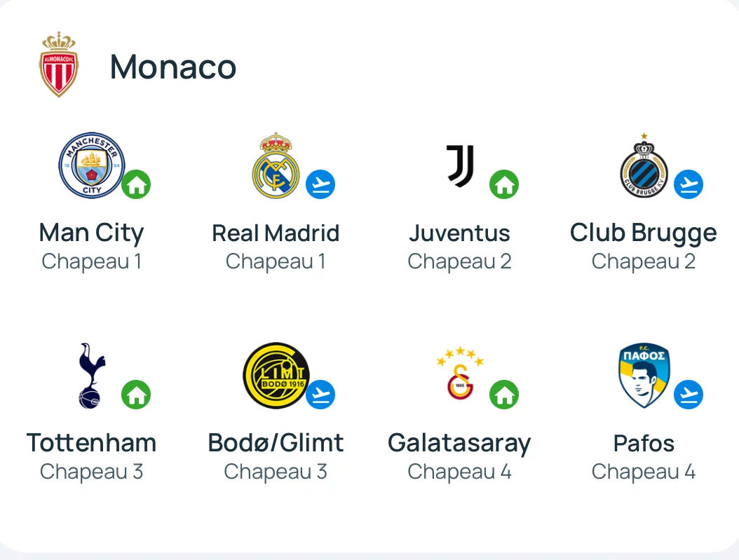Open the Real Madrid crest
This screenshot has width=739, height=560.
coord(276,165)
